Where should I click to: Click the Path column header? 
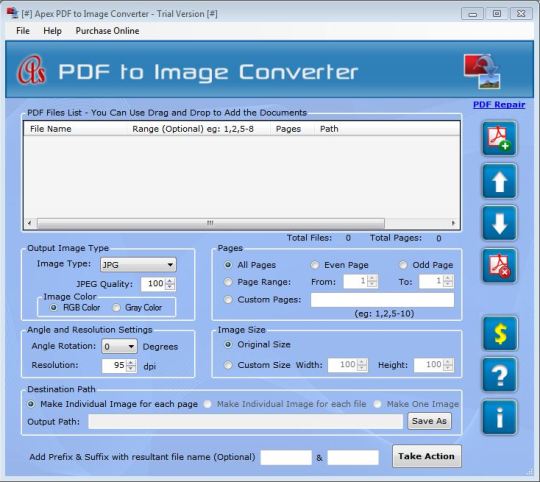(x=387, y=129)
